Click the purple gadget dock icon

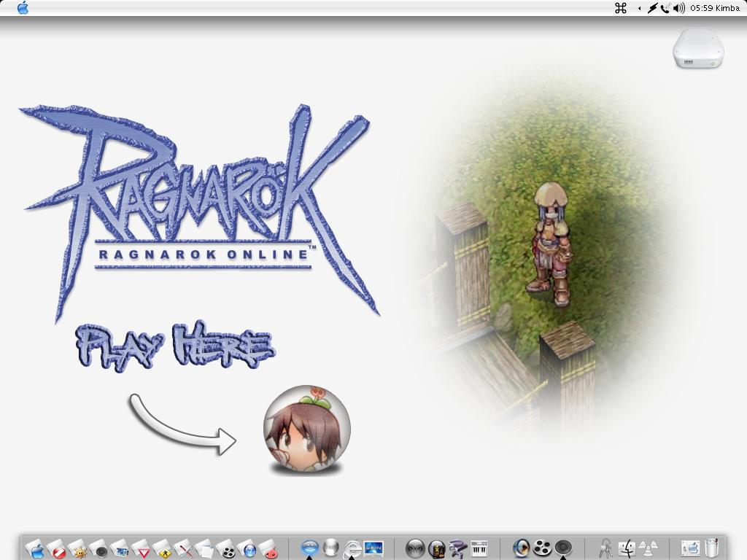click(x=458, y=548)
